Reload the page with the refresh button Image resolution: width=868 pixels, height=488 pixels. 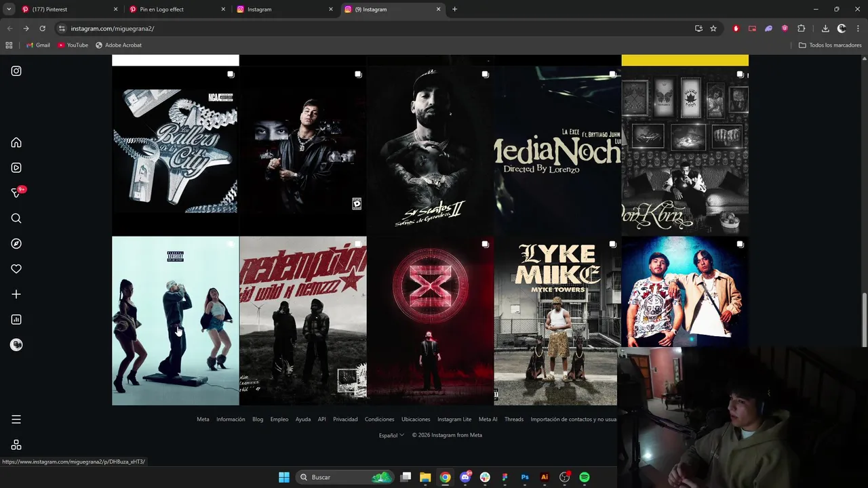coord(42,28)
